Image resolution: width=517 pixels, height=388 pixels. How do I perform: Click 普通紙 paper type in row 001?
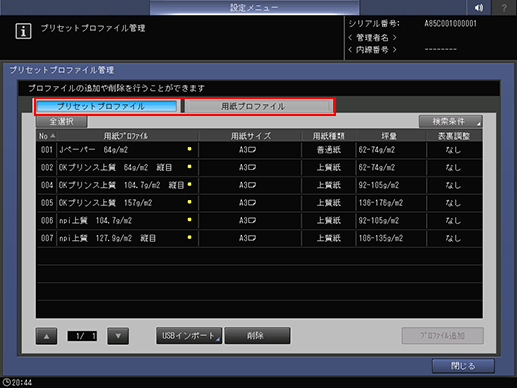(329, 150)
